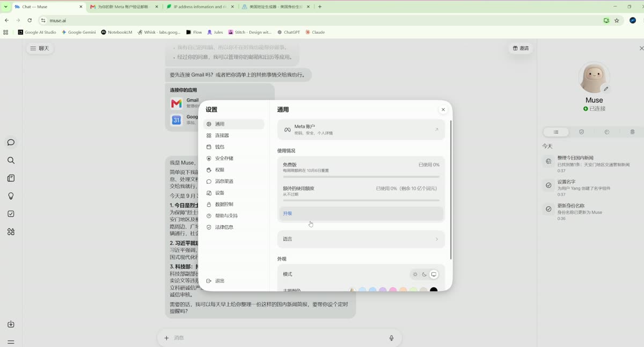Switch to the fourth tab in Muse panel

point(632,132)
